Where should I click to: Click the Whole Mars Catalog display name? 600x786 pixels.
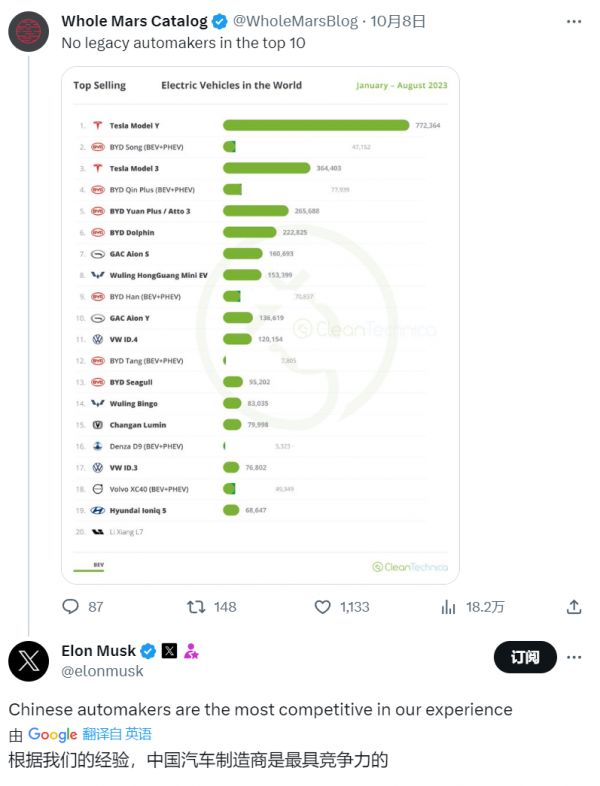(x=134, y=21)
